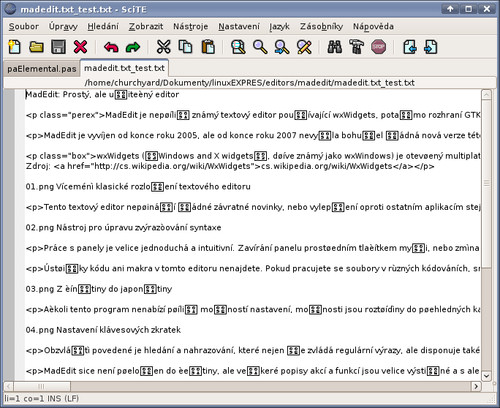Viewport: 500px width, 408px height.
Task: Open a file using the folder icon
Action: [x=36, y=47]
